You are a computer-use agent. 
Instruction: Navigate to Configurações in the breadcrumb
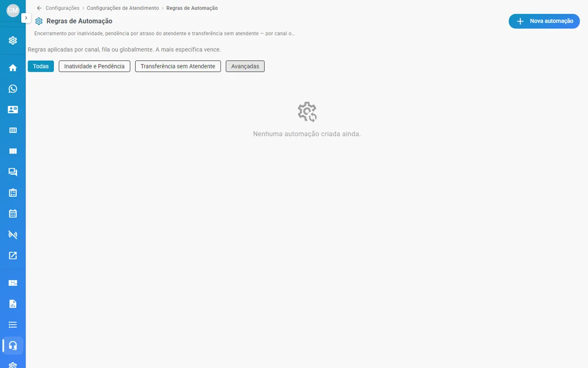tap(62, 8)
